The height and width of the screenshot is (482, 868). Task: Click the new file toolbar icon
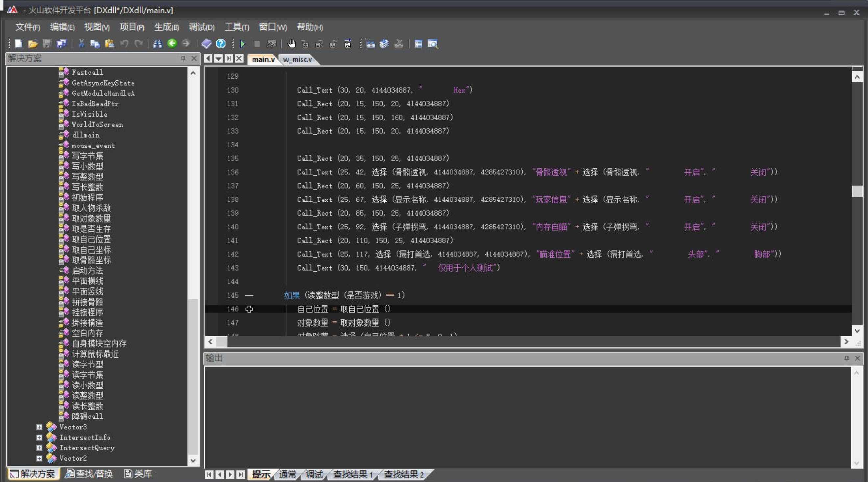pos(19,43)
